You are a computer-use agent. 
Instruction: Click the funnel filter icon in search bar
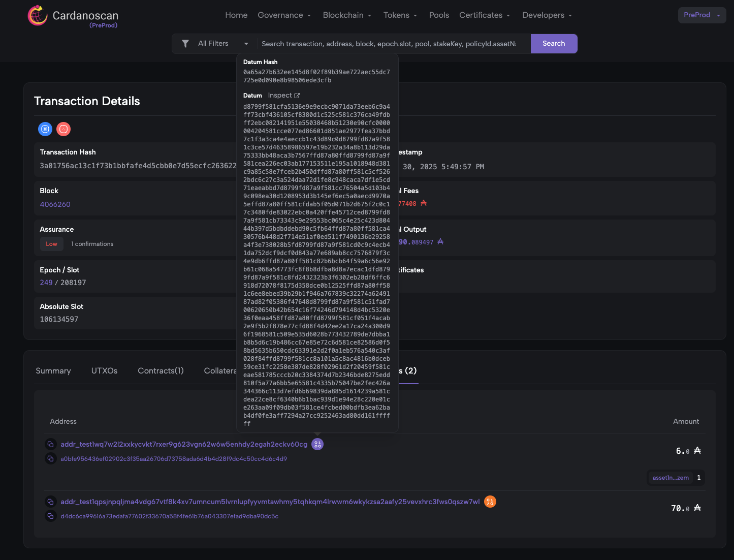click(x=185, y=44)
